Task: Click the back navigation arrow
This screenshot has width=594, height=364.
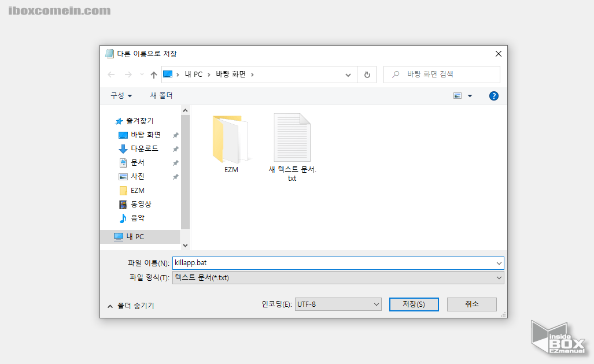Action: coord(111,74)
